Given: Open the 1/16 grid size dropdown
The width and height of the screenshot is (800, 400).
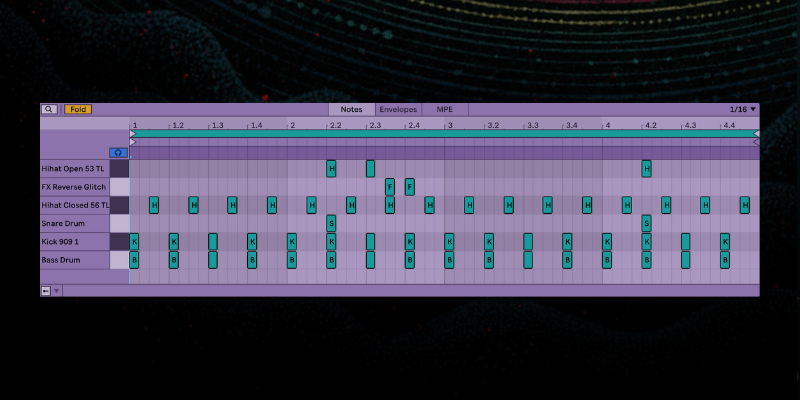Looking at the screenshot, I should tap(743, 109).
